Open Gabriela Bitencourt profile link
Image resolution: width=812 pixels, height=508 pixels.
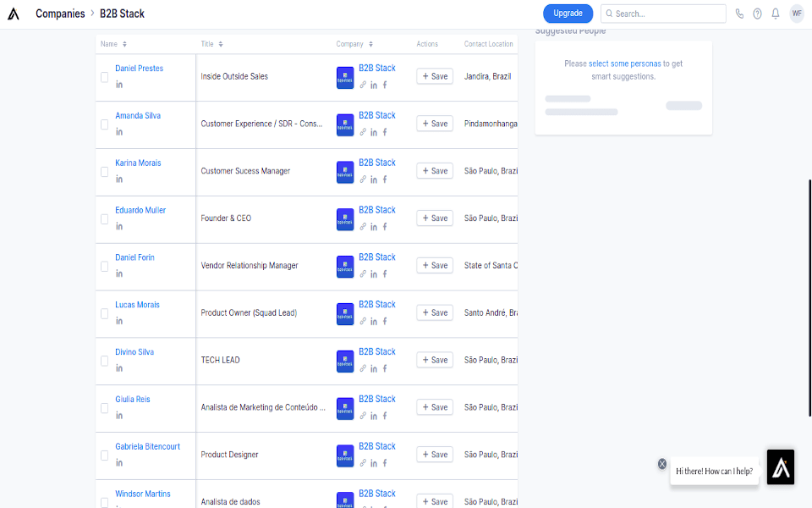pyautogui.click(x=147, y=446)
